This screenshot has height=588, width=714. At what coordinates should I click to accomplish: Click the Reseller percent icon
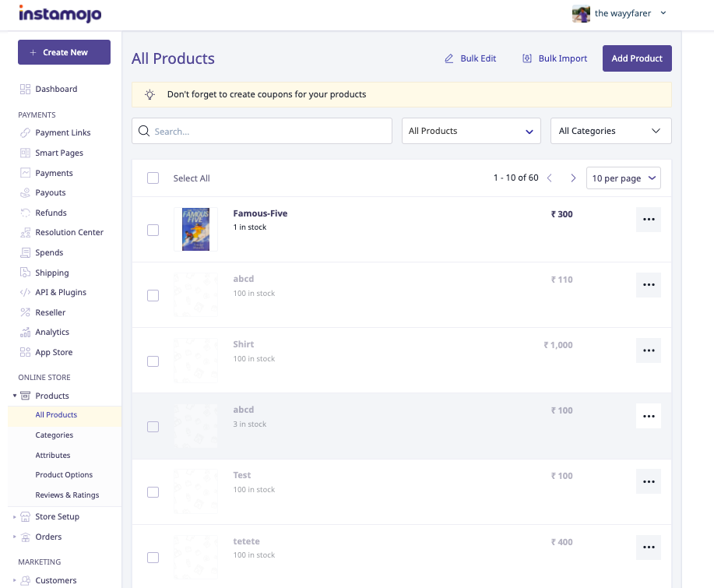[25, 312]
